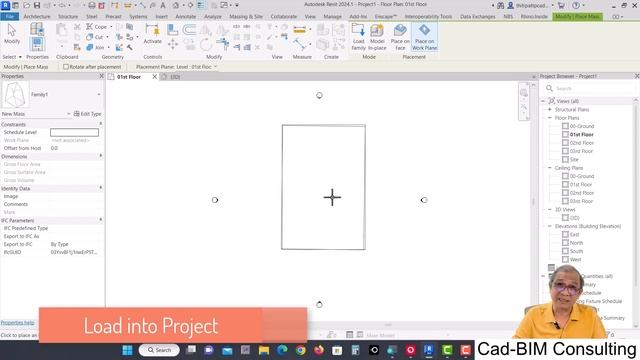Click the Text tool in quick access toolbar

coord(163,5)
